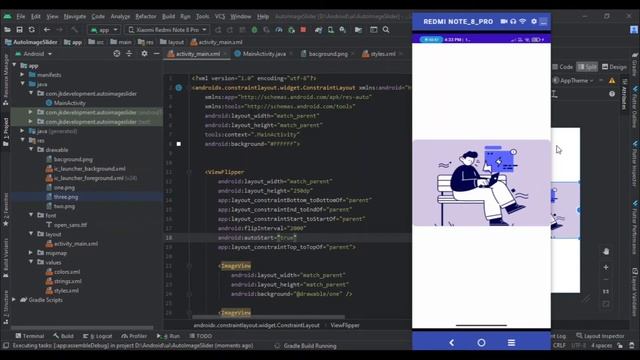
Task: Expand the Gradle Scripts node
Action: (14, 300)
